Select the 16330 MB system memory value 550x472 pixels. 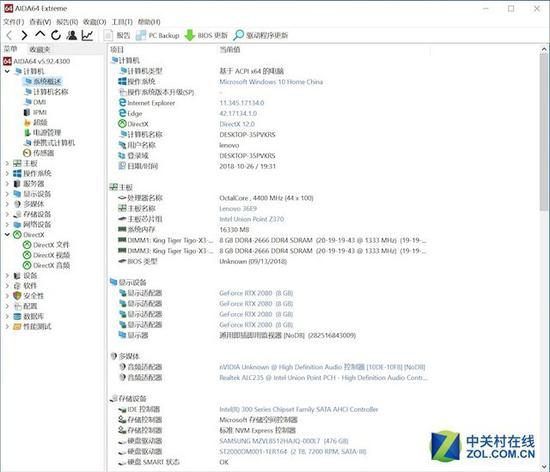(234, 230)
